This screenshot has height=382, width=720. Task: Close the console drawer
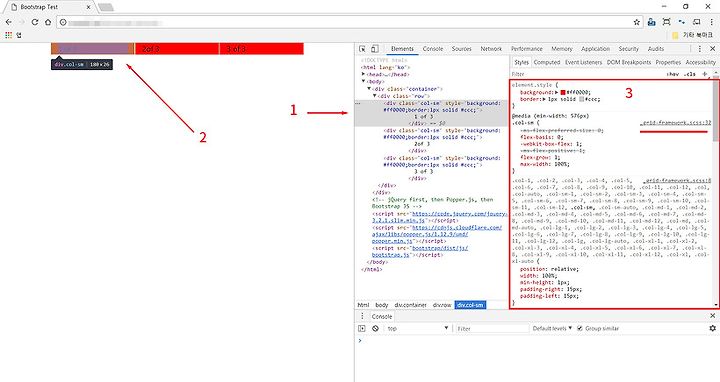click(x=712, y=316)
